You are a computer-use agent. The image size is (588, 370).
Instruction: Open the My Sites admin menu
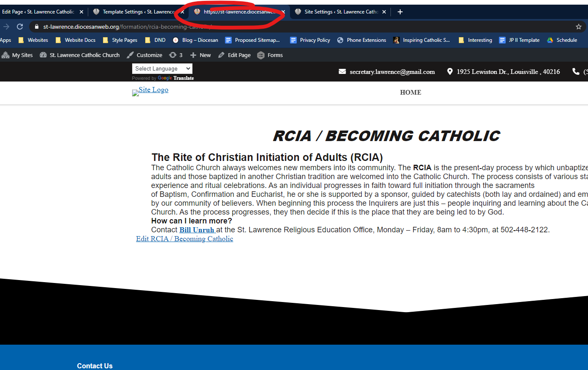pyautogui.click(x=17, y=55)
